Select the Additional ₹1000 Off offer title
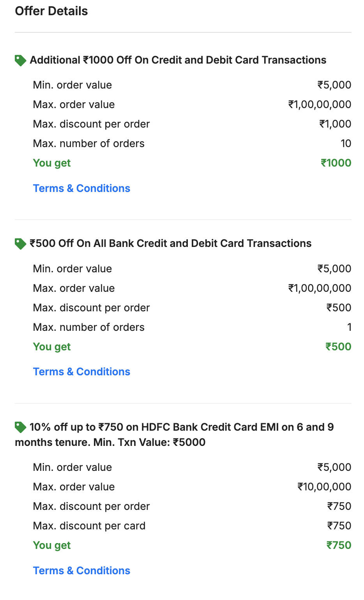Viewport: 364px width, 600px height. (x=178, y=60)
